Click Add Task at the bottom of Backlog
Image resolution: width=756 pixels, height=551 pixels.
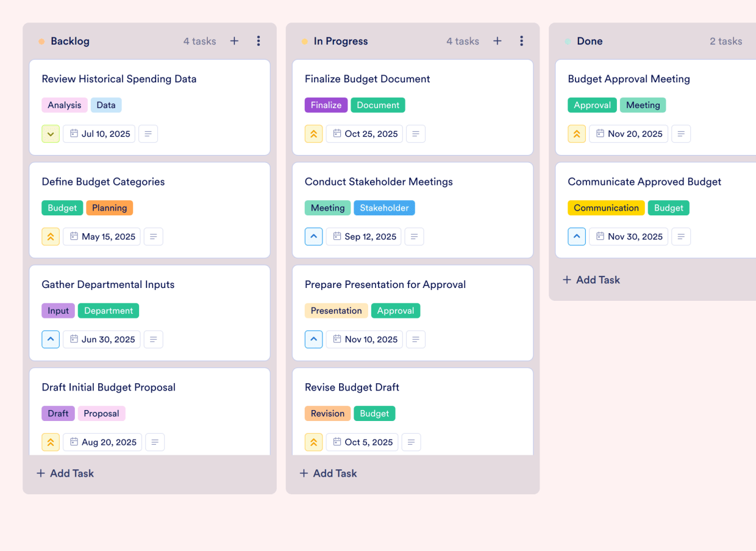pyautogui.click(x=65, y=473)
